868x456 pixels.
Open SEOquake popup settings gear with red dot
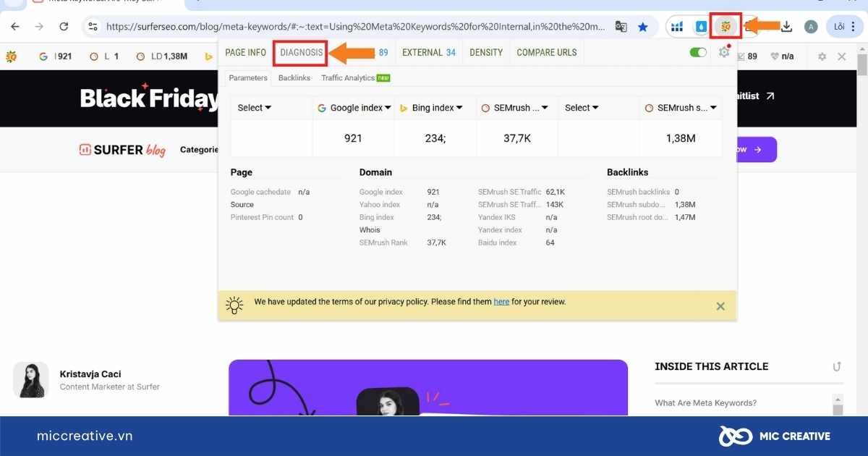point(724,52)
